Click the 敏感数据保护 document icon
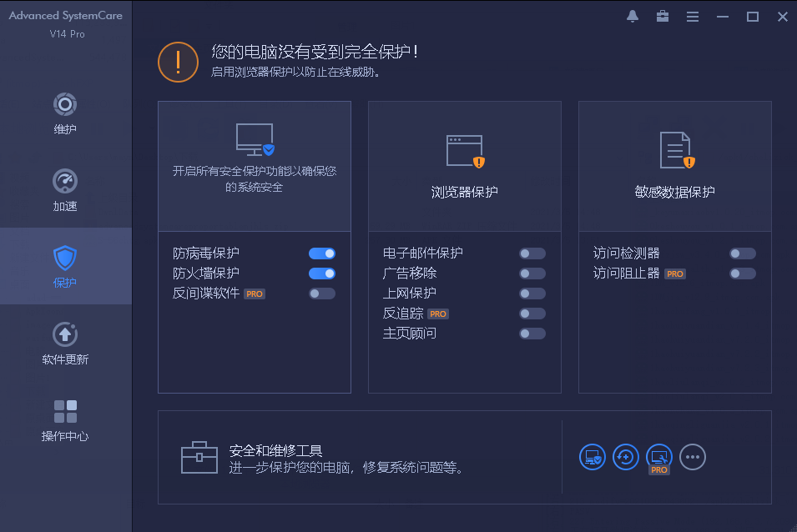The height and width of the screenshot is (532, 797). coord(674,149)
